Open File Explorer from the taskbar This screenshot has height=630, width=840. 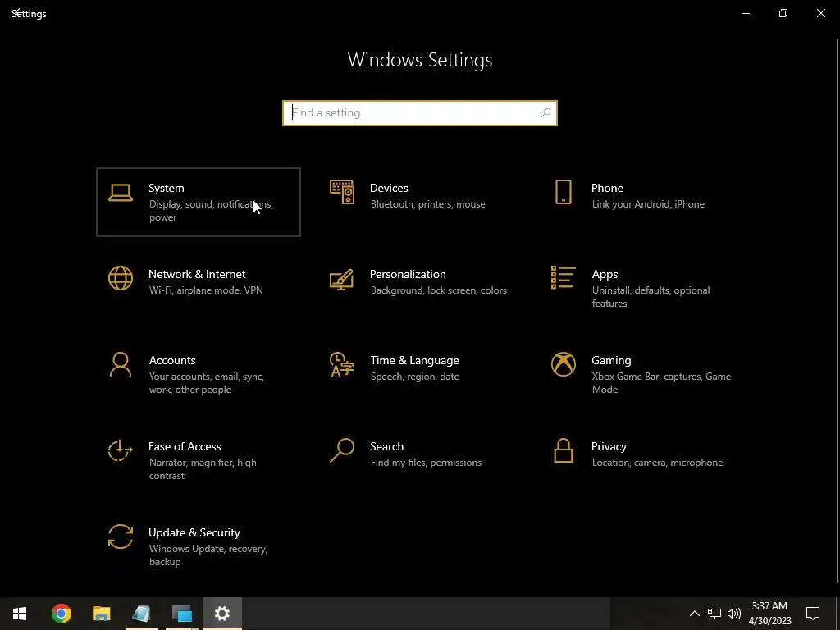tap(101, 614)
